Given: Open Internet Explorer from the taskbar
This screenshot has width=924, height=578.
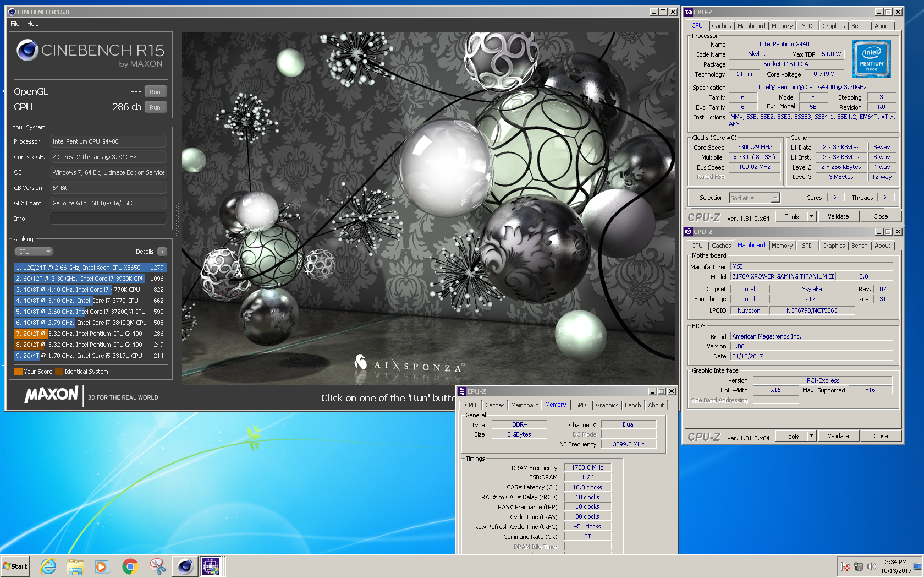Looking at the screenshot, I should click(48, 566).
